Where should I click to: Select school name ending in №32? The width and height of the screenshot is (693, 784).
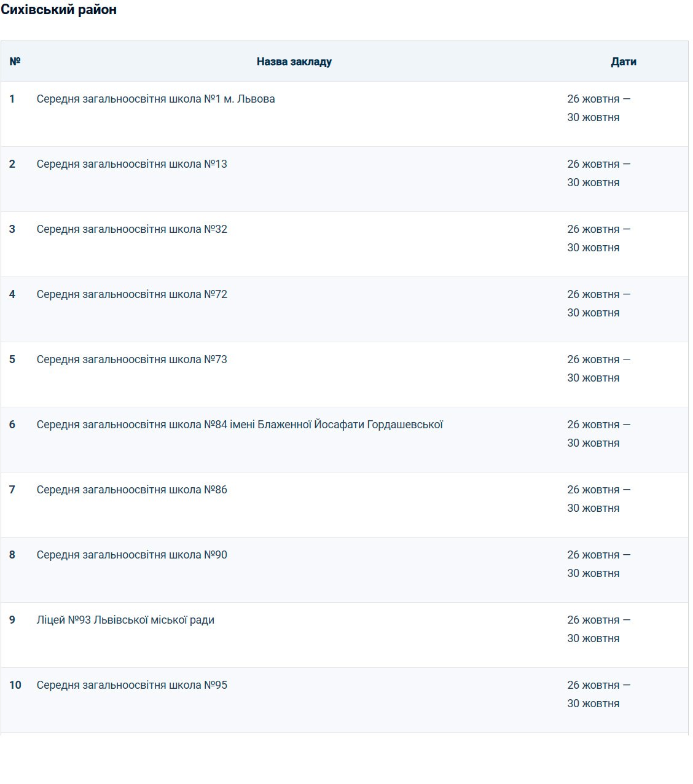click(x=131, y=229)
